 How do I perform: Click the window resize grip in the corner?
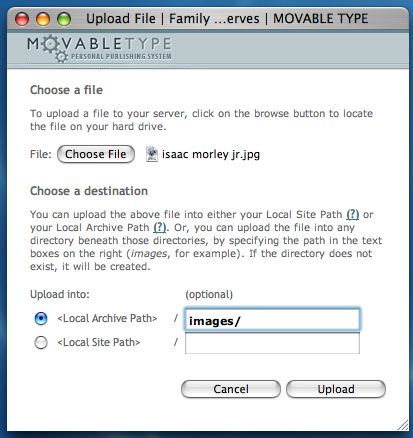pos(403,425)
